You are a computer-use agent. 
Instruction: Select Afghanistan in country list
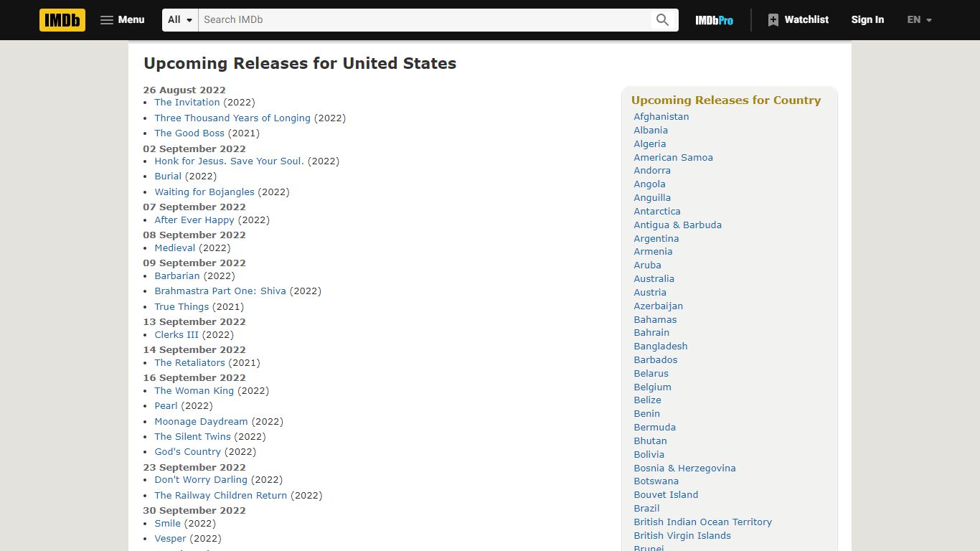click(661, 117)
